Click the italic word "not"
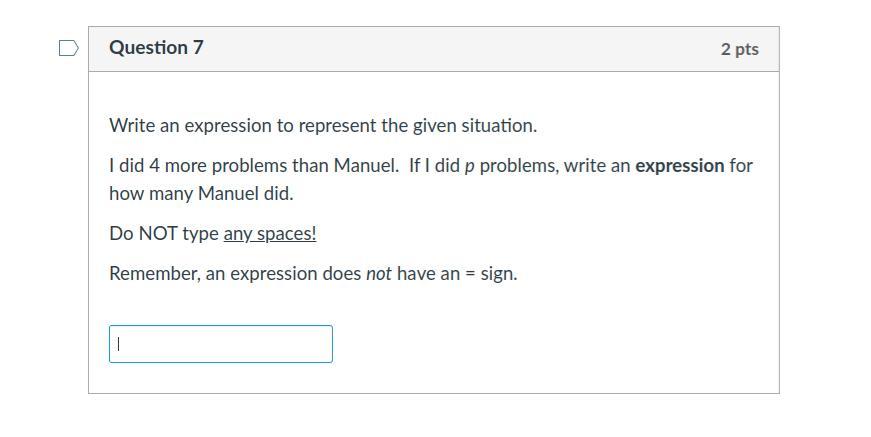The width and height of the screenshot is (871, 437). pos(378,274)
